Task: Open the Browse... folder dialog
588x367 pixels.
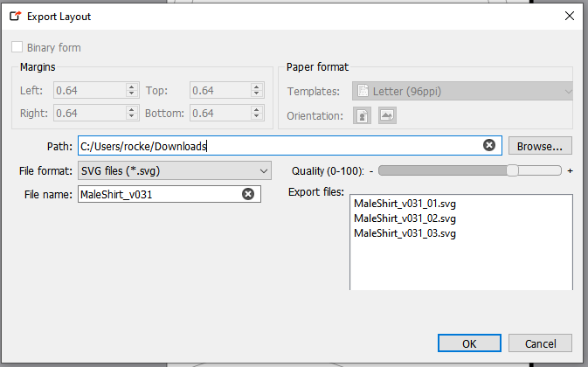Action: point(540,145)
